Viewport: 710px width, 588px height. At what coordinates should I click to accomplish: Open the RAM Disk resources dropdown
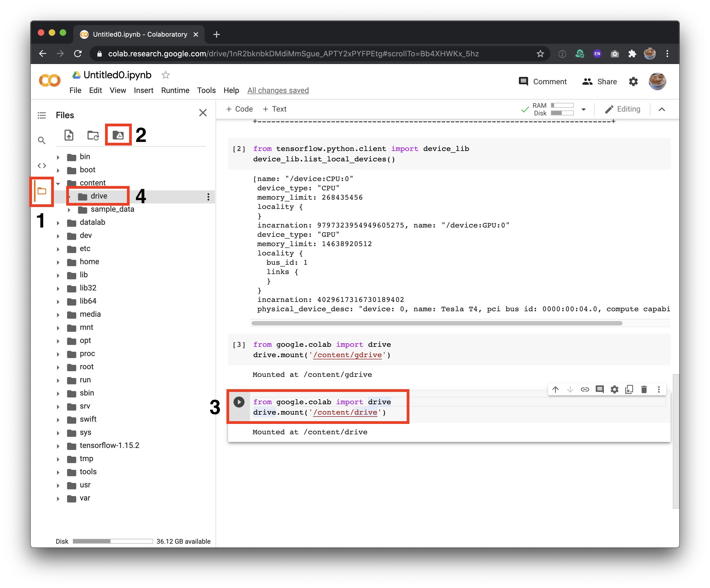[x=584, y=109]
